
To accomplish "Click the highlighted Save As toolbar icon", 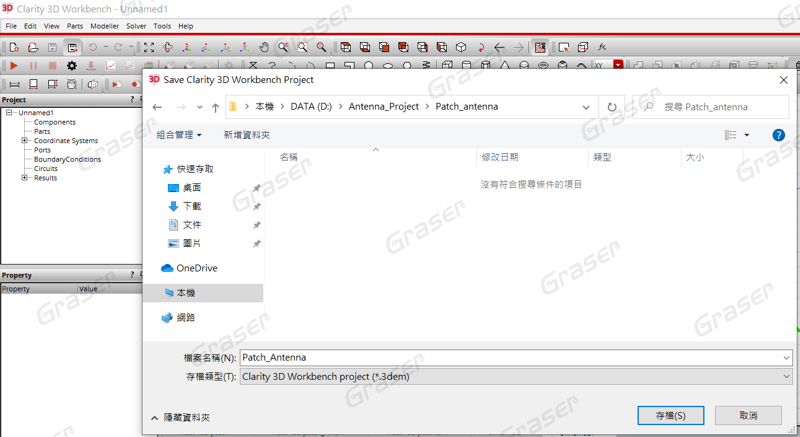I will [x=72, y=47].
